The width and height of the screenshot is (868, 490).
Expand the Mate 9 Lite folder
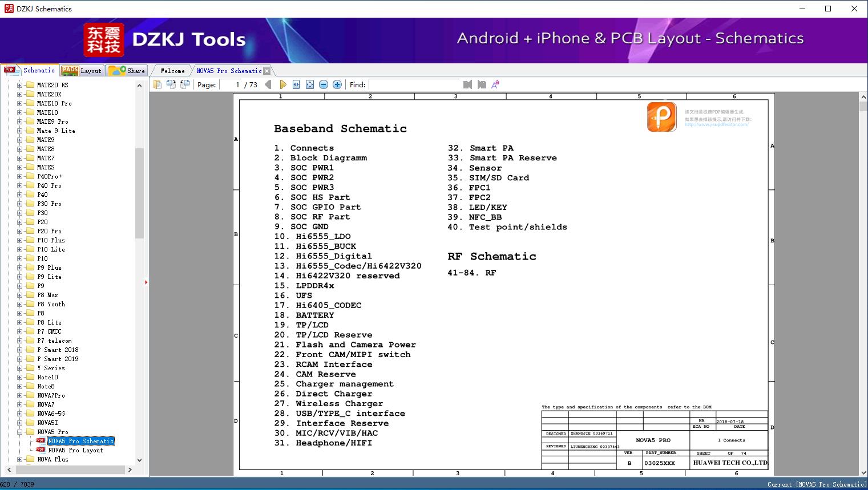coord(20,131)
